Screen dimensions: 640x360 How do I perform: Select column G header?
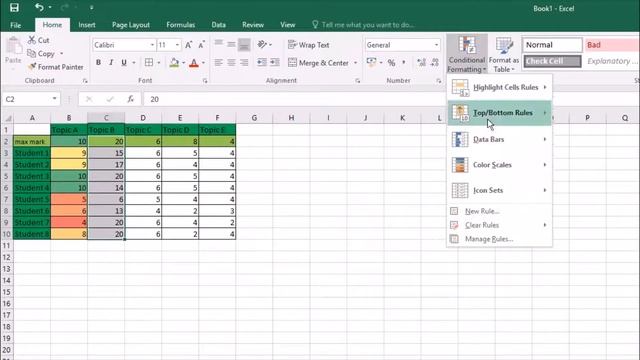coord(254,118)
